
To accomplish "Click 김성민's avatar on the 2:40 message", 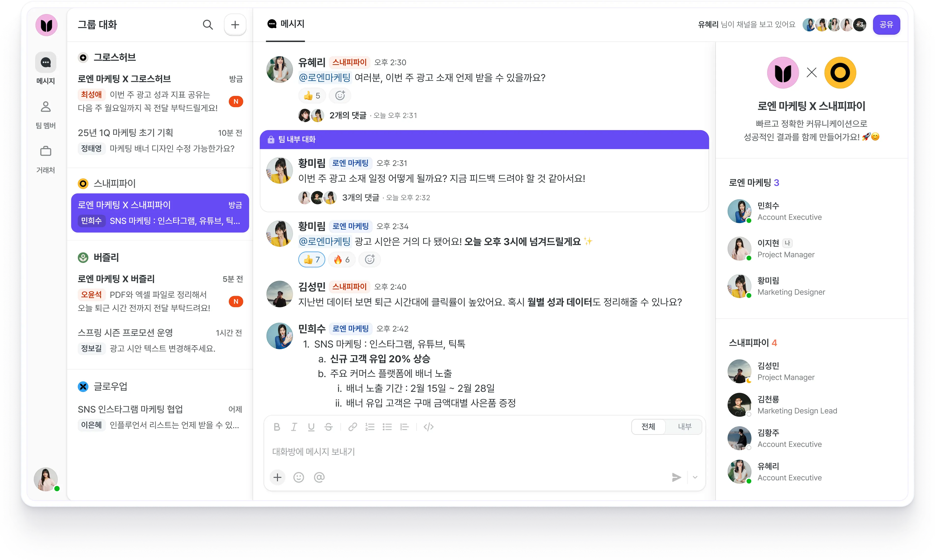I will (x=280, y=294).
